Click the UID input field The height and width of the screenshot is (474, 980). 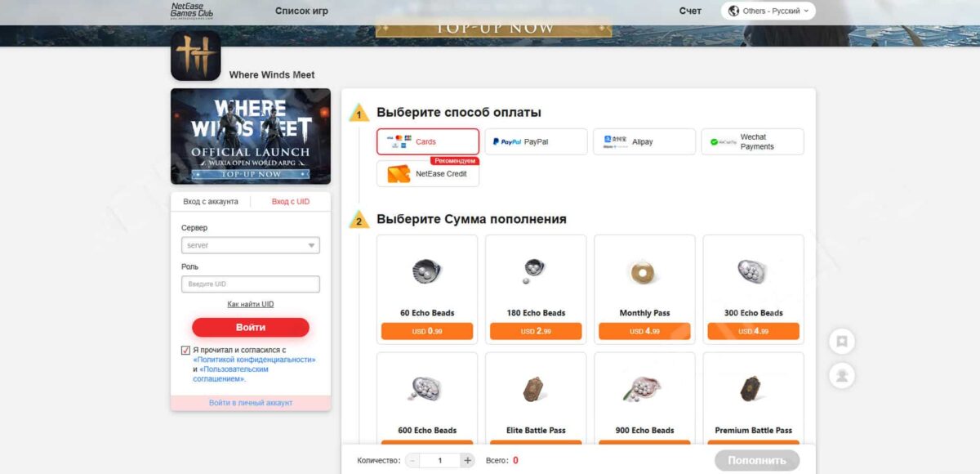[250, 284]
